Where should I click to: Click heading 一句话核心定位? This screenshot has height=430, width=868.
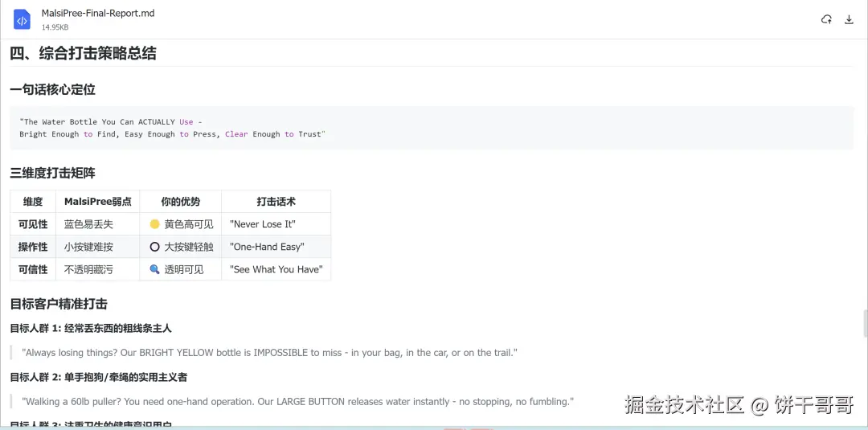pyautogui.click(x=52, y=90)
